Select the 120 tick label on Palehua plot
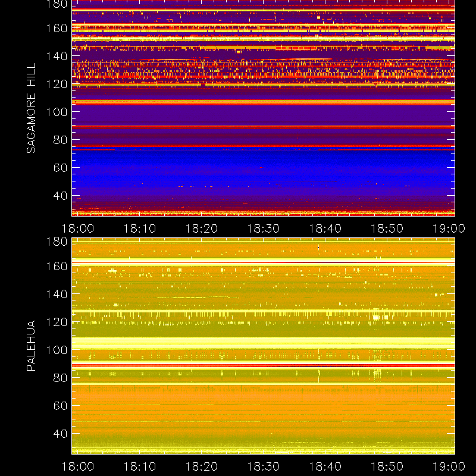The image size is (476, 476). click(57, 322)
